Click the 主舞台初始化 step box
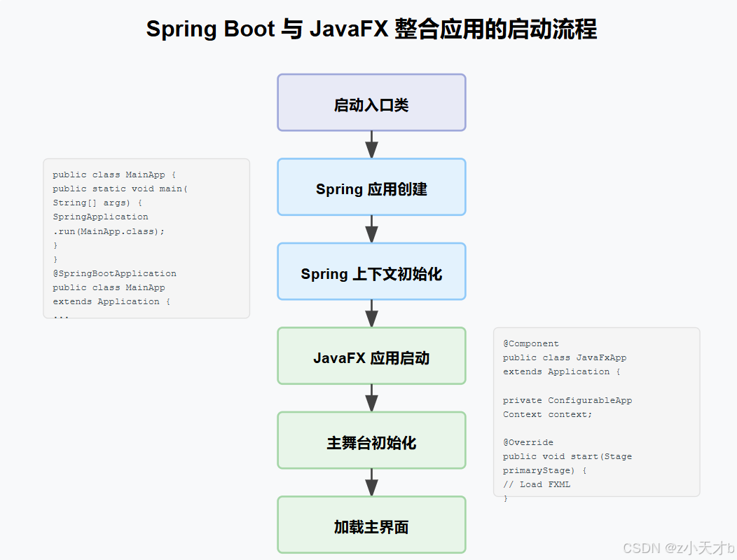 tap(371, 440)
